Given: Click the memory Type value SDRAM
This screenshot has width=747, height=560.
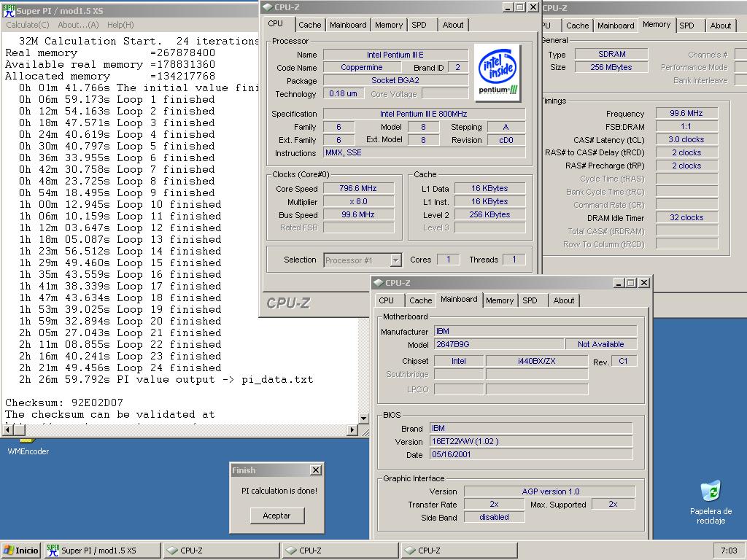Looking at the screenshot, I should tap(612, 54).
